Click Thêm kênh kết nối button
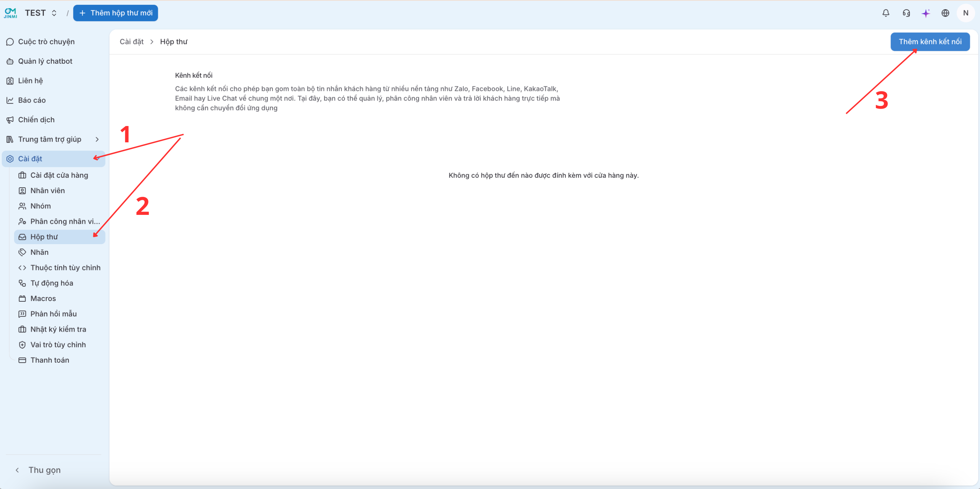This screenshot has height=489, width=980. coord(930,42)
